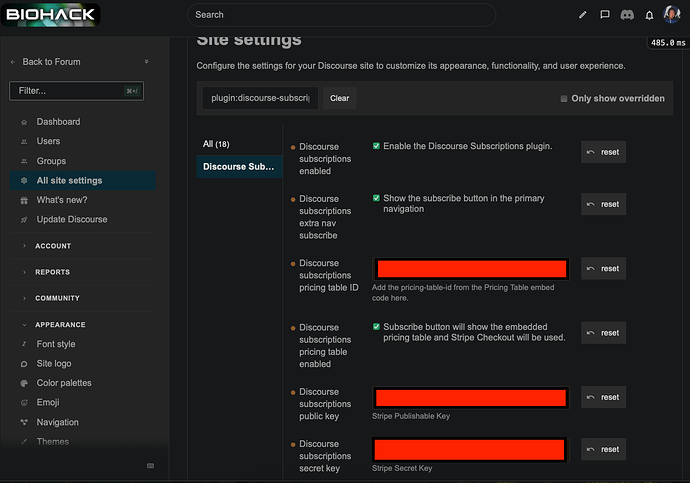The height and width of the screenshot is (483, 690).
Task: Reset Discourse subscriptions enabled setting
Action: 603,152
